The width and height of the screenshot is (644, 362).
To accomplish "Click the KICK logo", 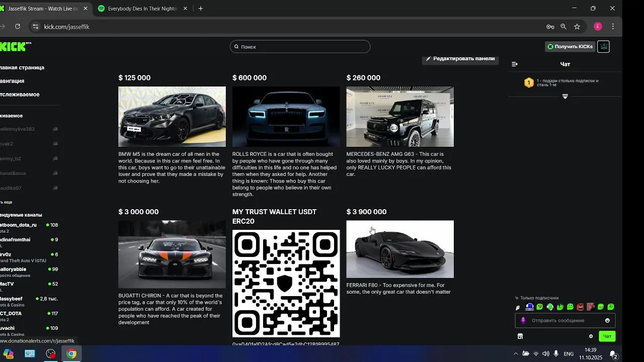I will [x=14, y=46].
